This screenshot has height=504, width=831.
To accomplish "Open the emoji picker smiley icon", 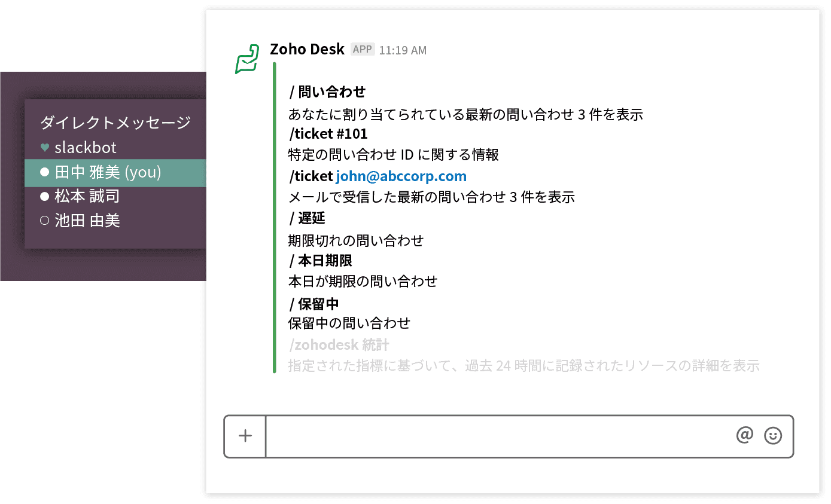I will [773, 436].
